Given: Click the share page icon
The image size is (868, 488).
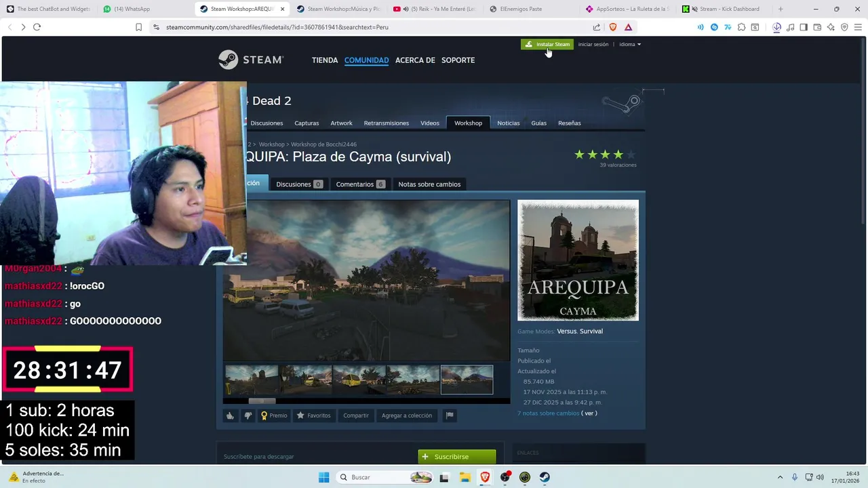Looking at the screenshot, I should pos(597,27).
